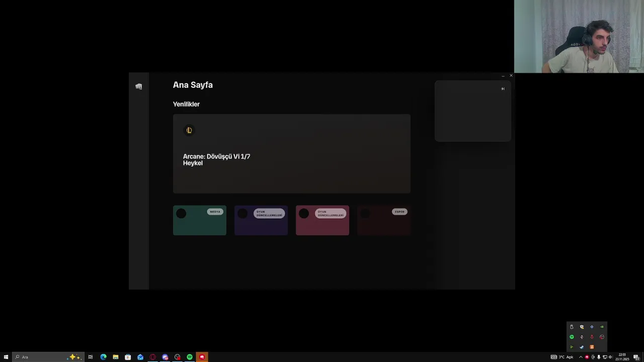The height and width of the screenshot is (362, 644).
Task: Click the red Riot tray icon in taskbar
Action: click(x=587, y=357)
